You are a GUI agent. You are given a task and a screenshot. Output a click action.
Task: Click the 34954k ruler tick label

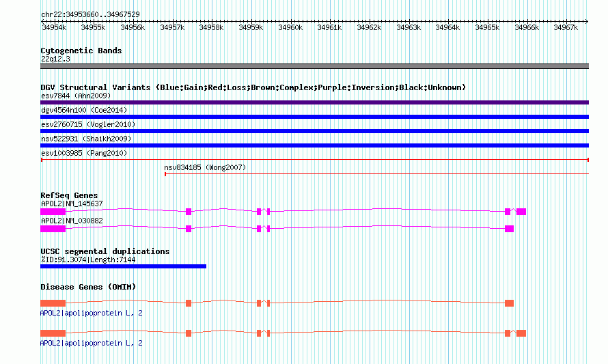[54, 27]
